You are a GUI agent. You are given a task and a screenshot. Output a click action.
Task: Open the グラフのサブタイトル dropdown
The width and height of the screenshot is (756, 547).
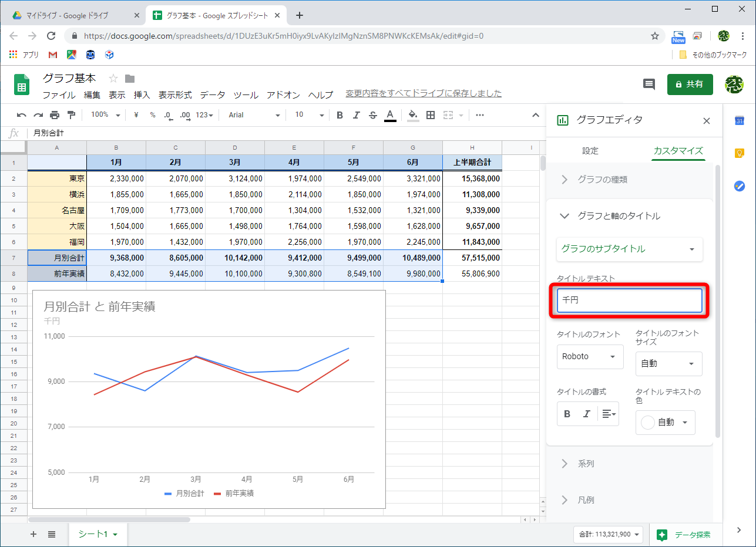click(x=629, y=249)
